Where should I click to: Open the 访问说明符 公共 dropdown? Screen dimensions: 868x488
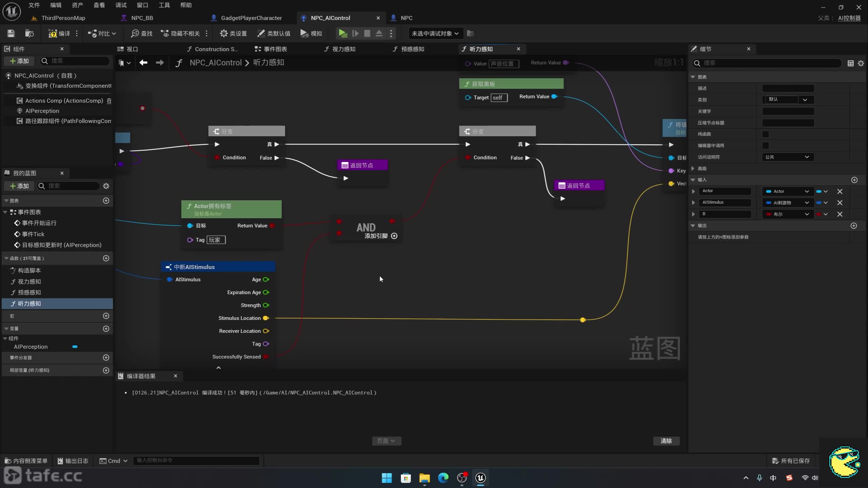788,157
